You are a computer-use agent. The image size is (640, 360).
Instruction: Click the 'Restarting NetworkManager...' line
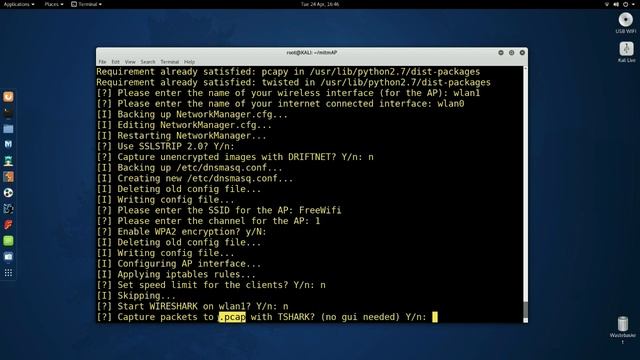coord(181,136)
